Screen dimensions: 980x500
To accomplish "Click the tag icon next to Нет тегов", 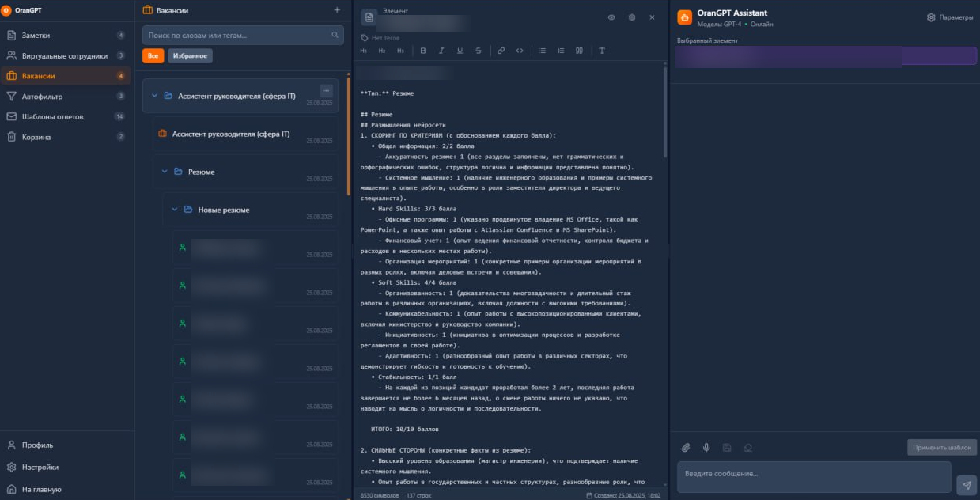I will (x=364, y=37).
